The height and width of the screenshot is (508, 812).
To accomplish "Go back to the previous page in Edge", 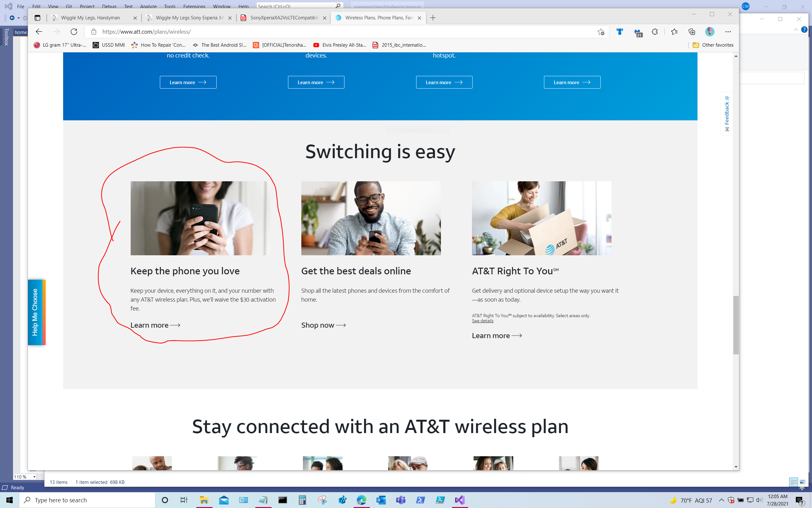I will 39,31.
